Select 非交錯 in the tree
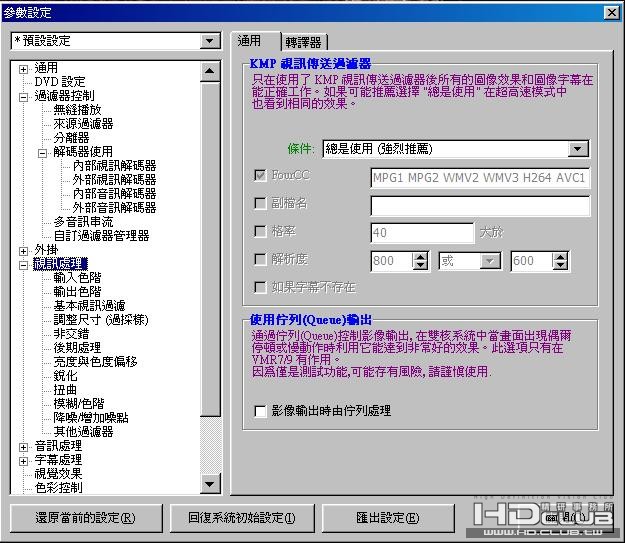Image resolution: width=625 pixels, height=543 pixels. [71, 334]
